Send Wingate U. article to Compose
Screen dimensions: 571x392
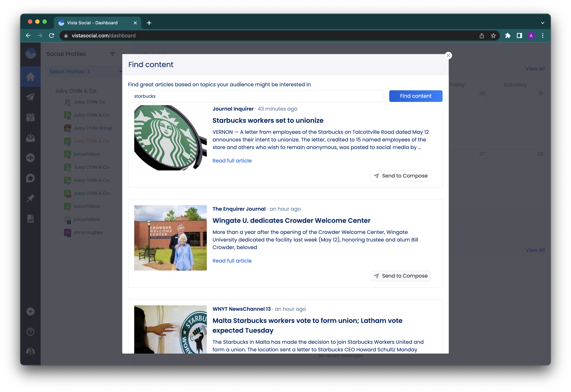400,276
